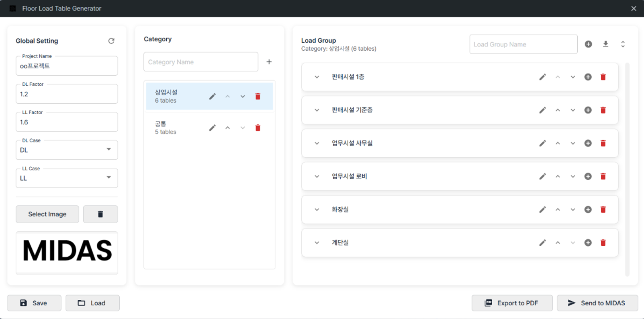Image resolution: width=644 pixels, height=319 pixels.
Task: Toggle expand/collapse all load groups
Action: [x=623, y=44]
